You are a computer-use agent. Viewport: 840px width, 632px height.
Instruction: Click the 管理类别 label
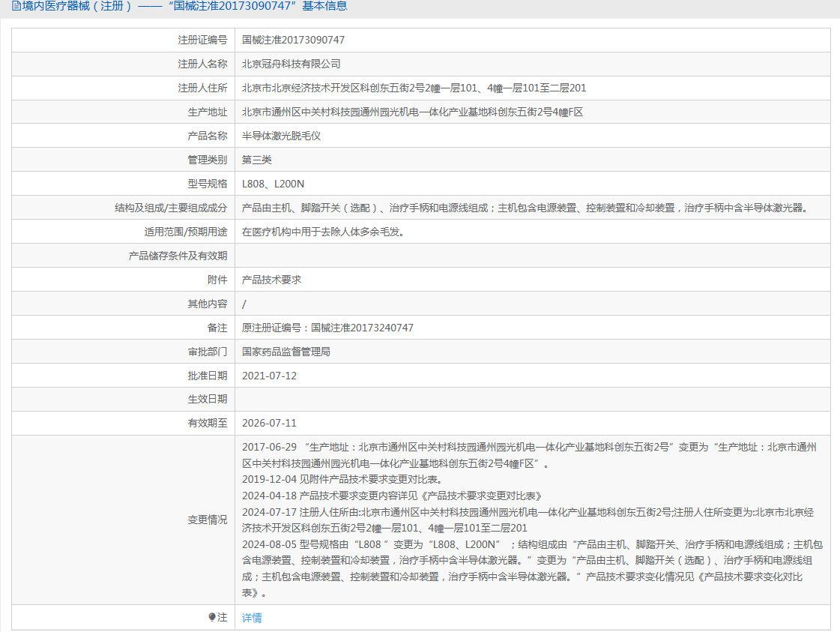coord(208,160)
